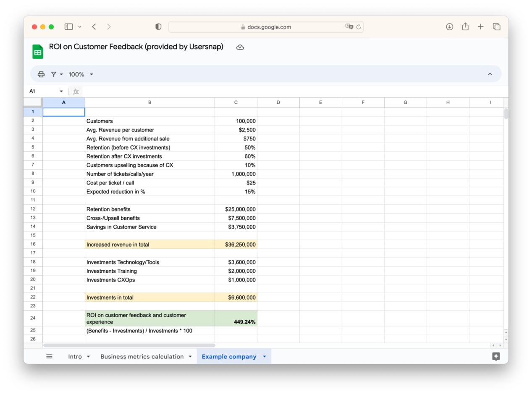Expand the Name box dropdown arrow

coord(61,91)
